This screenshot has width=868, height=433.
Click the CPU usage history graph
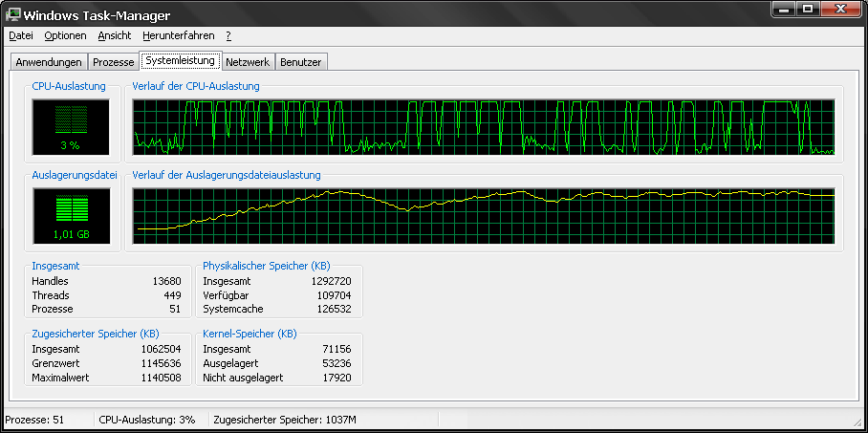click(484, 127)
